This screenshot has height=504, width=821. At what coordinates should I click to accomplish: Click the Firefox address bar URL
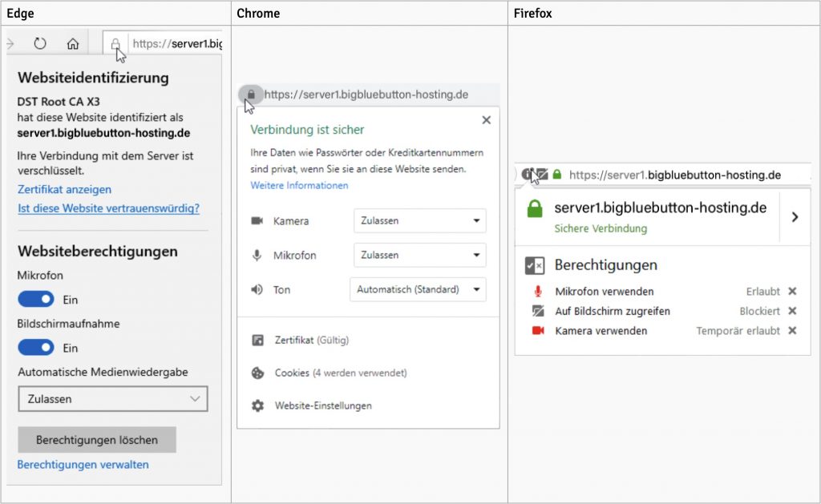click(x=675, y=175)
